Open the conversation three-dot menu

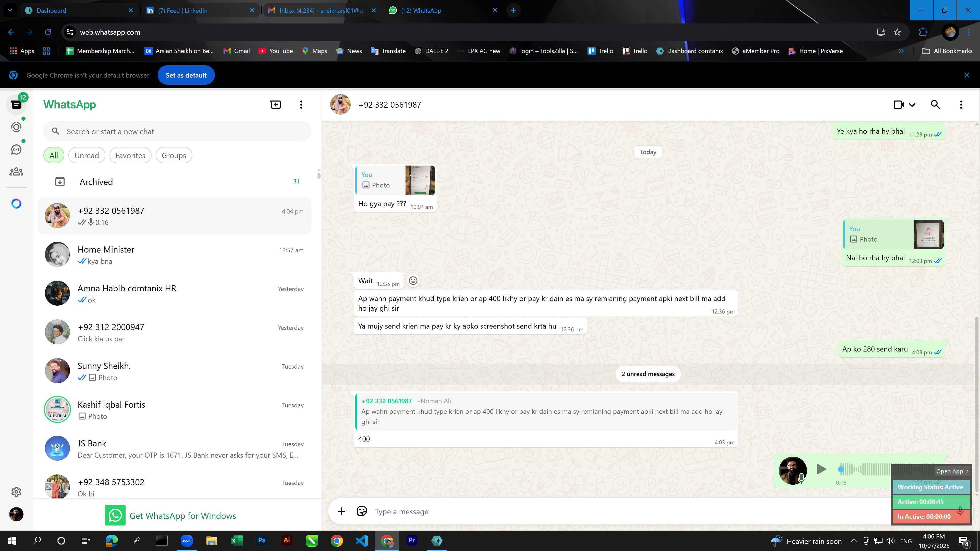(961, 105)
